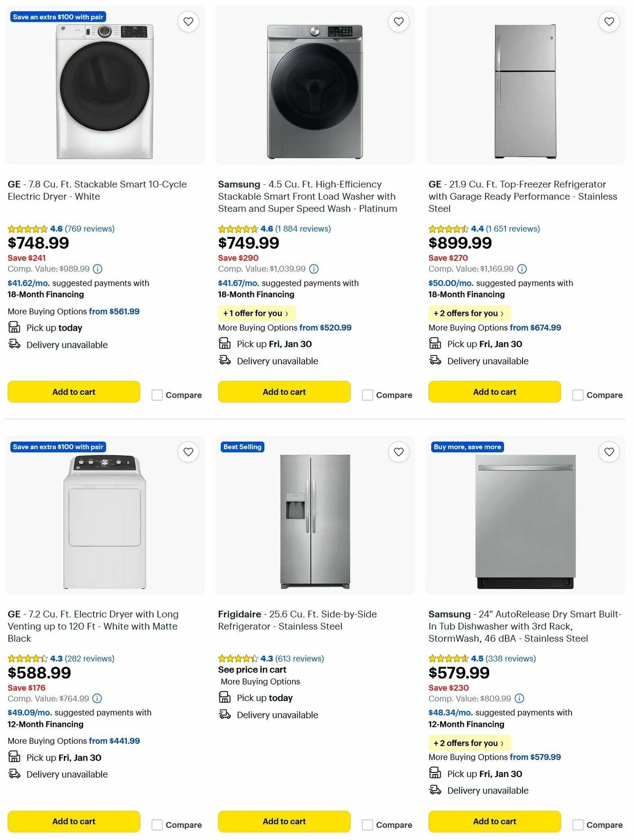This screenshot has height=840, width=634.
Task: Click the delivery truck icon on the GE refrigerator
Action: click(435, 360)
